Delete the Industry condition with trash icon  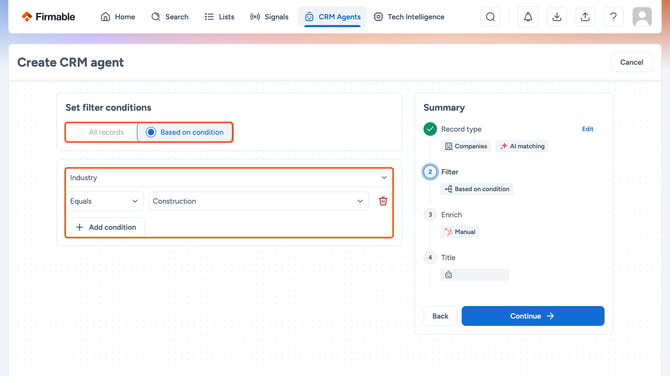point(383,201)
